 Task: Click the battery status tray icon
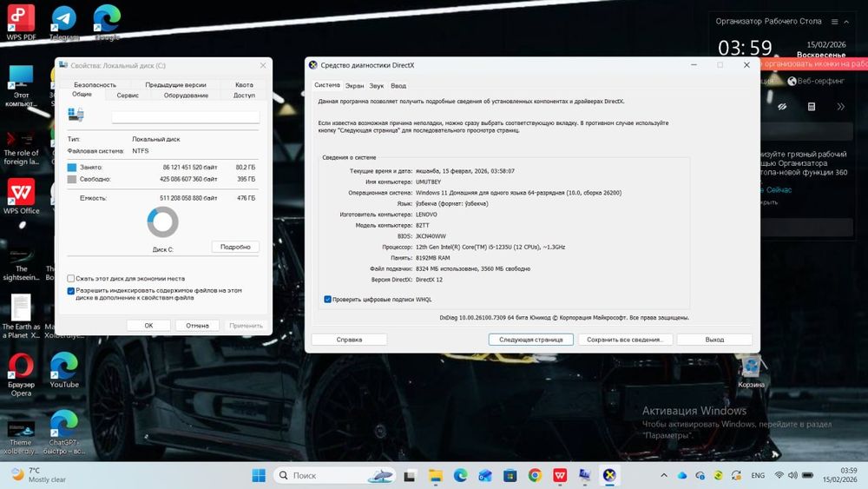click(x=807, y=475)
